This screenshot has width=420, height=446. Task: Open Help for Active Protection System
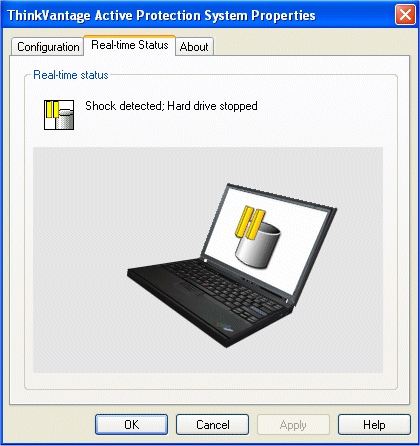pos(374,424)
